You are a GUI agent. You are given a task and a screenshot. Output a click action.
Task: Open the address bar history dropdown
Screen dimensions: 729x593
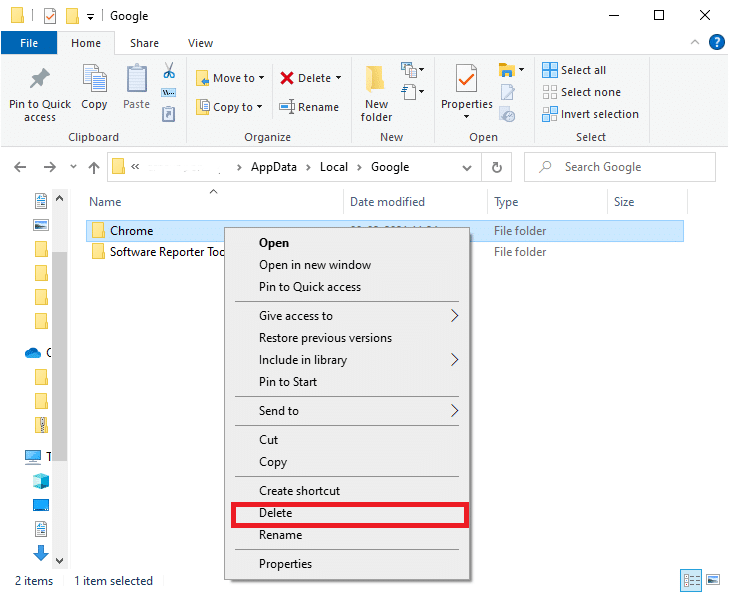(466, 167)
